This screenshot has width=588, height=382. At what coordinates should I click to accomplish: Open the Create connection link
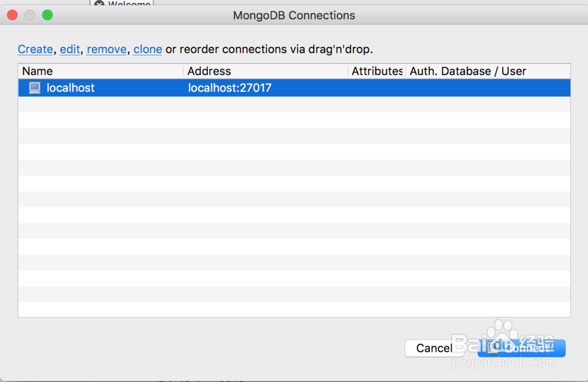tap(35, 49)
